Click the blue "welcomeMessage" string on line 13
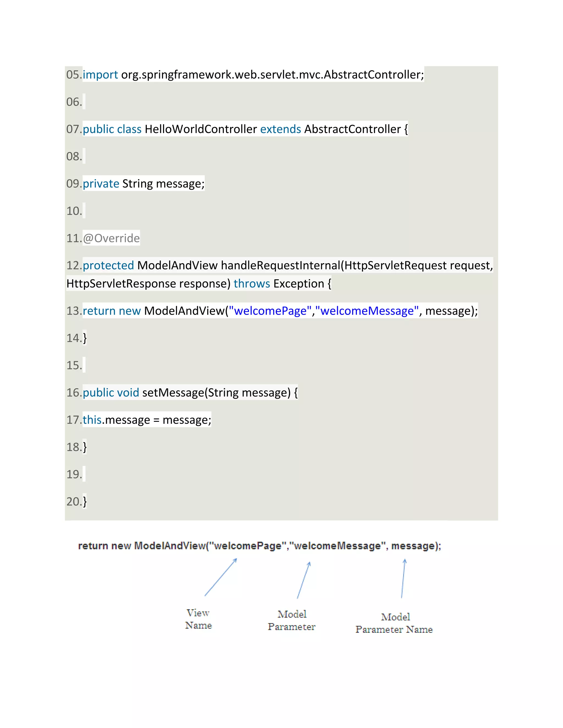The width and height of the screenshot is (563, 728). click(x=367, y=311)
